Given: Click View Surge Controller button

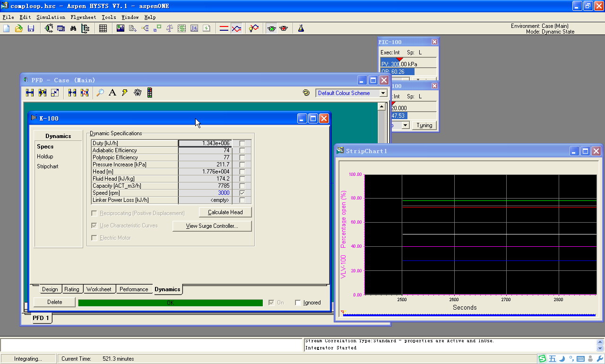Looking at the screenshot, I should [212, 226].
